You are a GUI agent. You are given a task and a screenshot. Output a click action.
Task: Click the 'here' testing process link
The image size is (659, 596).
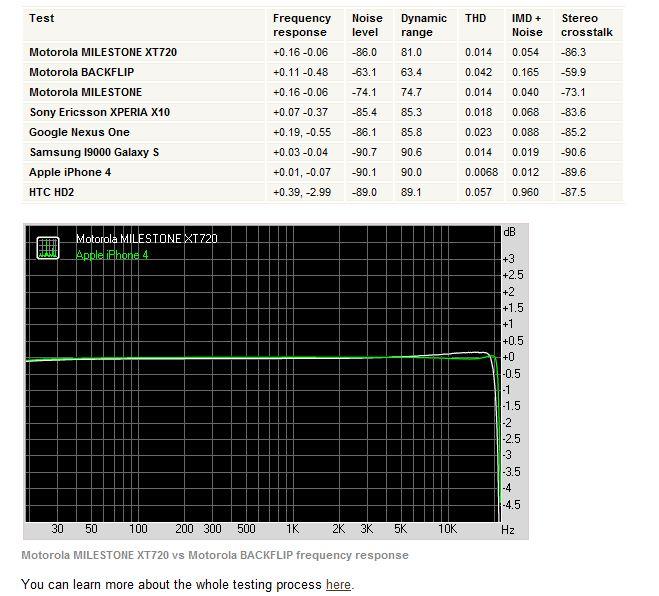point(338,585)
